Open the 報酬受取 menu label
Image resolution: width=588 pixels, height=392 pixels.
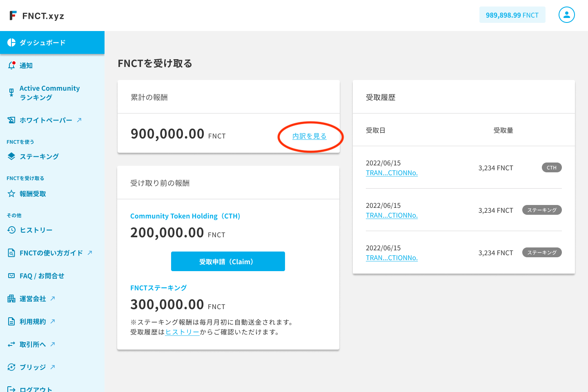(33, 194)
